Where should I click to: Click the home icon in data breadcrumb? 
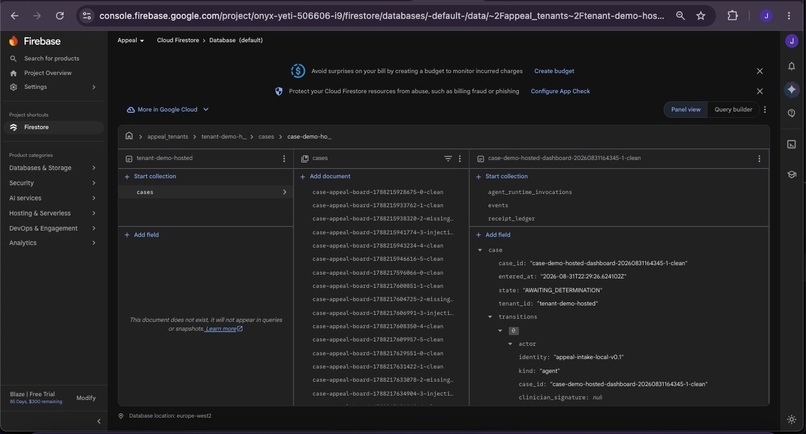[x=129, y=136]
